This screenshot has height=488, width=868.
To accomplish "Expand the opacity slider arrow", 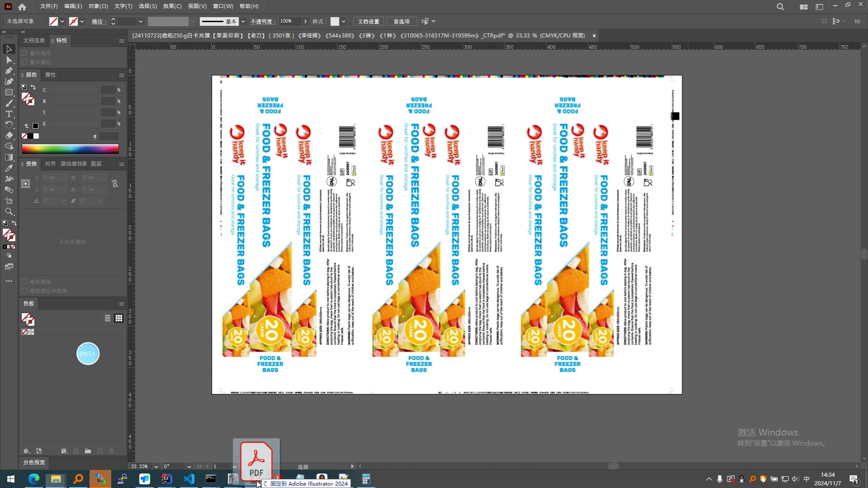I will [x=305, y=21].
